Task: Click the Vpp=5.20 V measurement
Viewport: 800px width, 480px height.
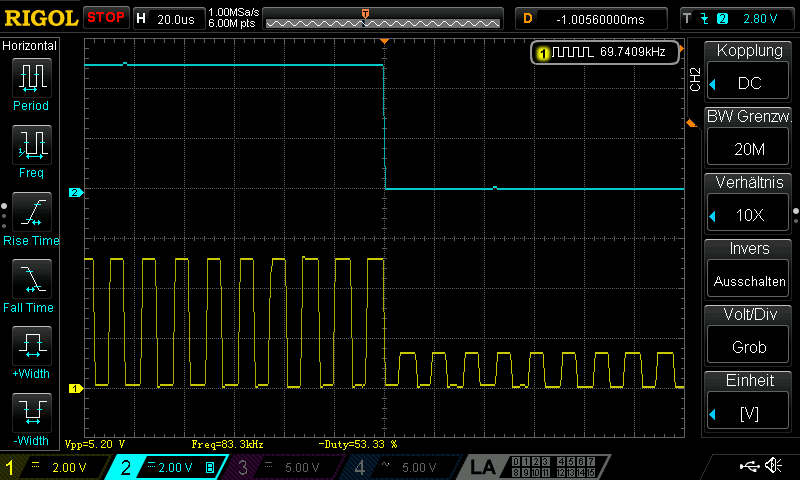Action: coord(95,444)
